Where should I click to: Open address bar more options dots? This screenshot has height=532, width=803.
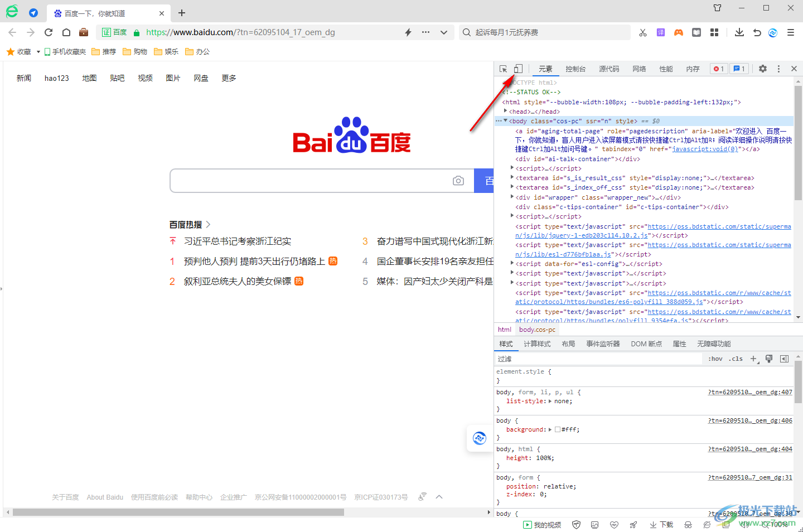(426, 32)
